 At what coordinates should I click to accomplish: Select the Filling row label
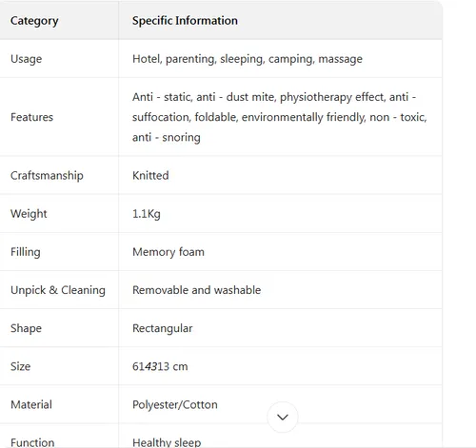click(x=26, y=252)
